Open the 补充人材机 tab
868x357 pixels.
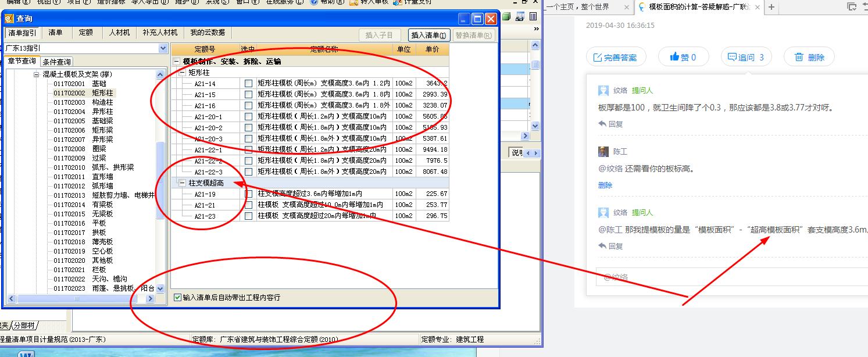pyautogui.click(x=160, y=33)
